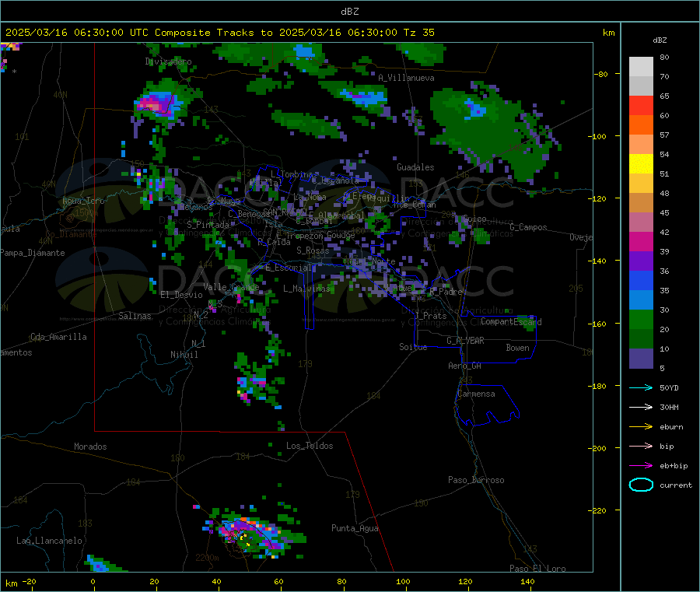700x592 pixels.
Task: Click the 'Guadales' map label
Action: (x=415, y=167)
